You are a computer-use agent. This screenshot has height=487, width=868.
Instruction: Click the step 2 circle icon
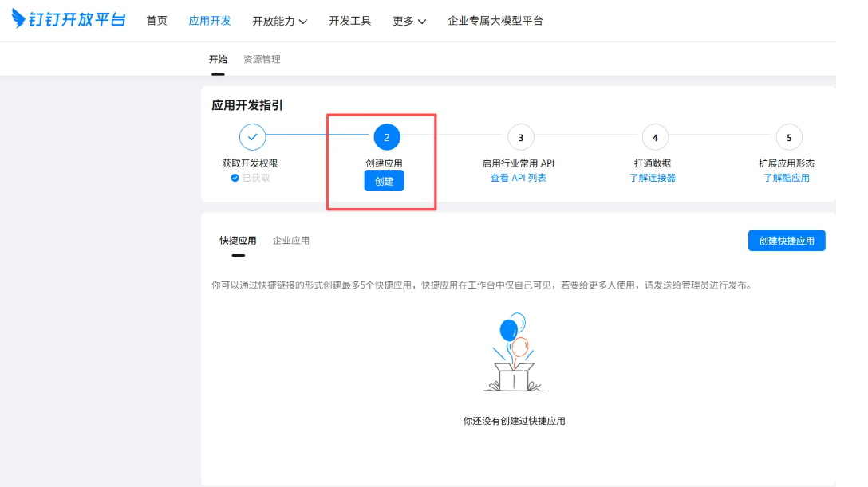click(387, 137)
